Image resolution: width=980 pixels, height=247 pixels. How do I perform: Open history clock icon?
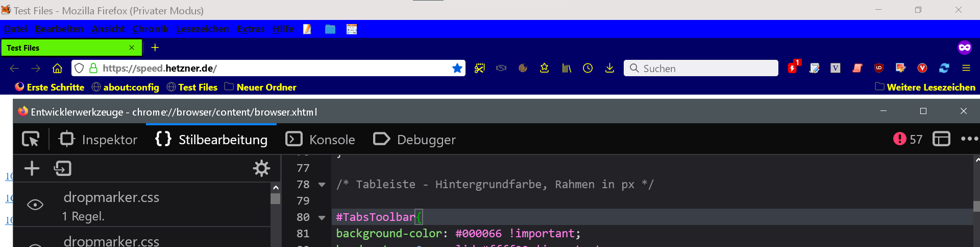588,68
